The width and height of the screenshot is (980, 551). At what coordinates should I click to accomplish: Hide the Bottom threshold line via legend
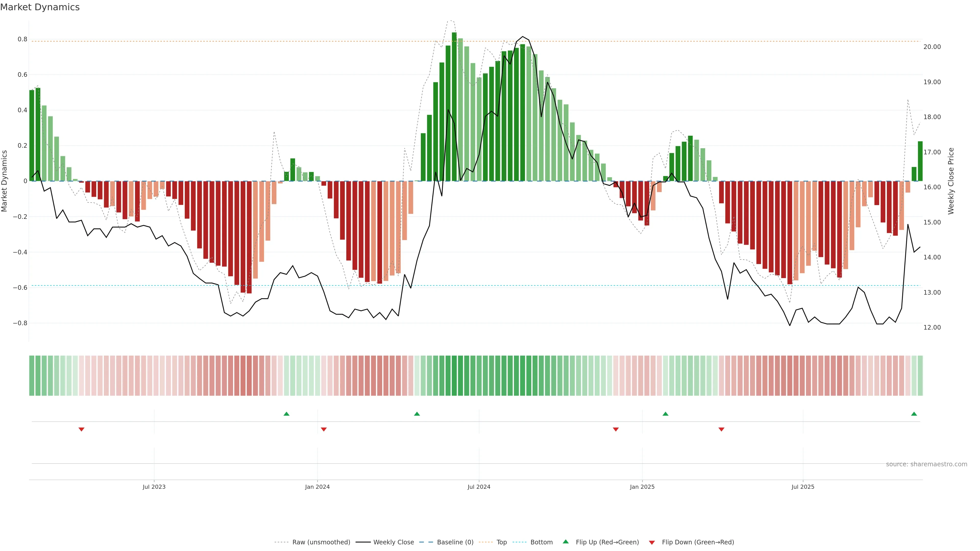point(541,542)
